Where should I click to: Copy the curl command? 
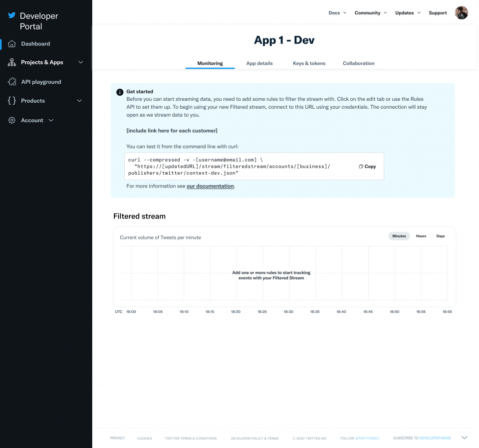pyautogui.click(x=367, y=167)
